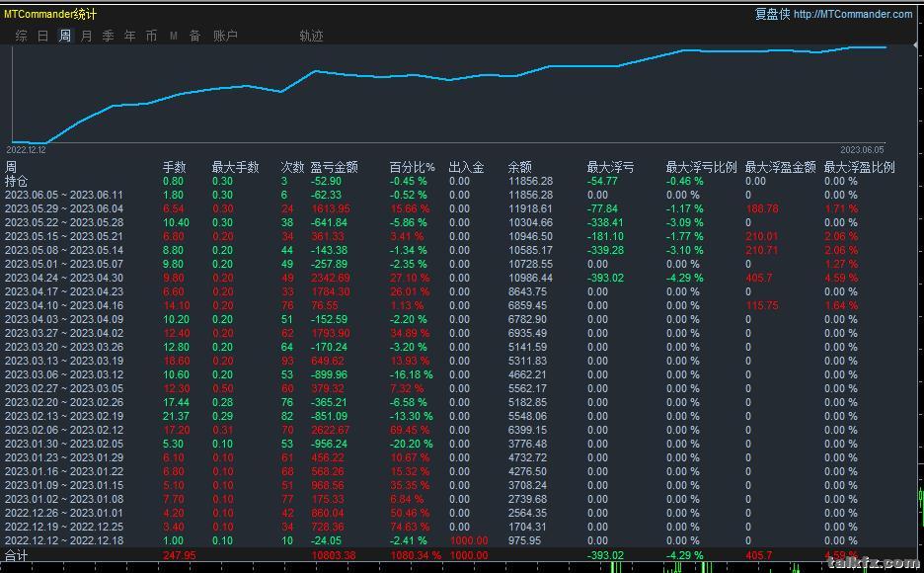
Task: Open the 日 daily statistics tab
Action: click(43, 36)
